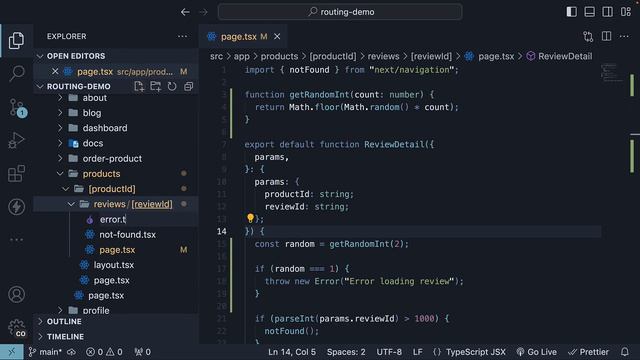Open the Accounts menu icon
Viewport: 640px width, 360px height.
pyautogui.click(x=16, y=294)
